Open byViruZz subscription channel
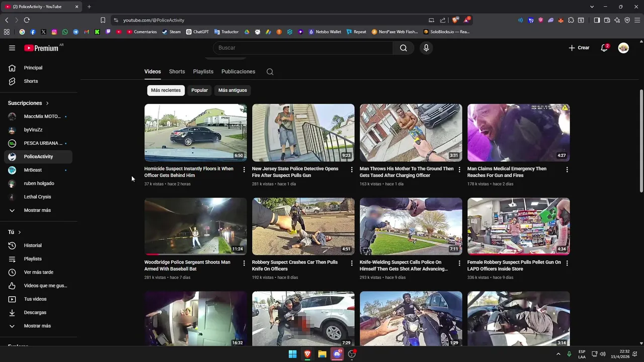Image resolution: width=644 pixels, height=362 pixels. pyautogui.click(x=38, y=130)
